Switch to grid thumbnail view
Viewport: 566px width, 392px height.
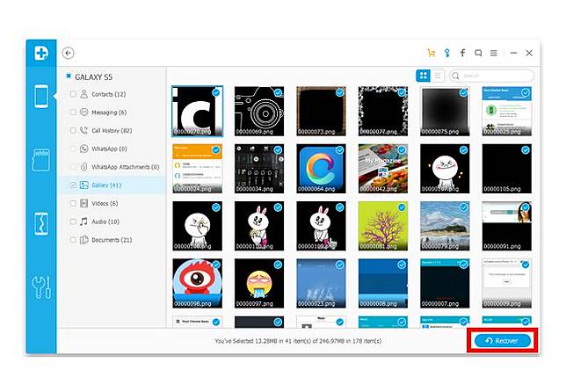[x=424, y=76]
